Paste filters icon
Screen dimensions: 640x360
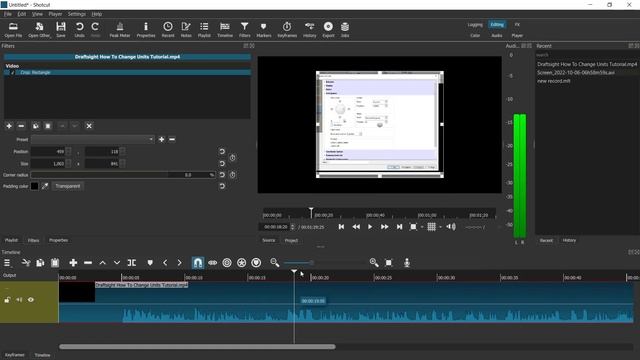(x=48, y=126)
